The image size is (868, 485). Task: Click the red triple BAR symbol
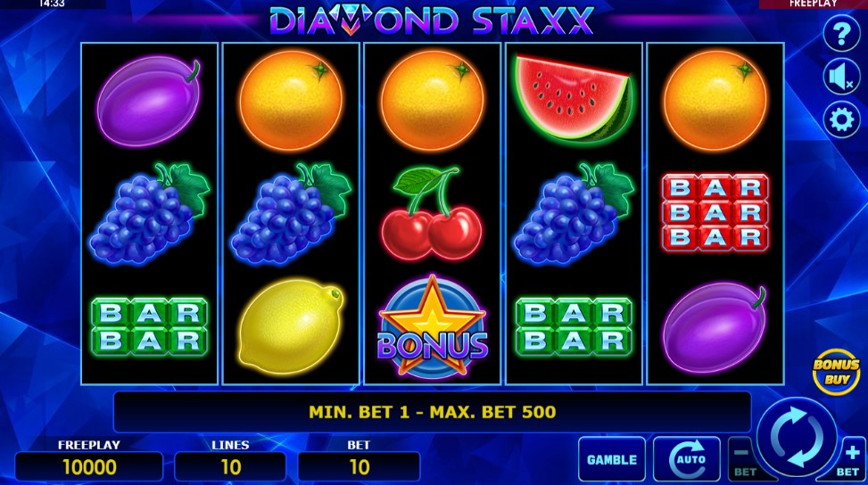(x=715, y=212)
